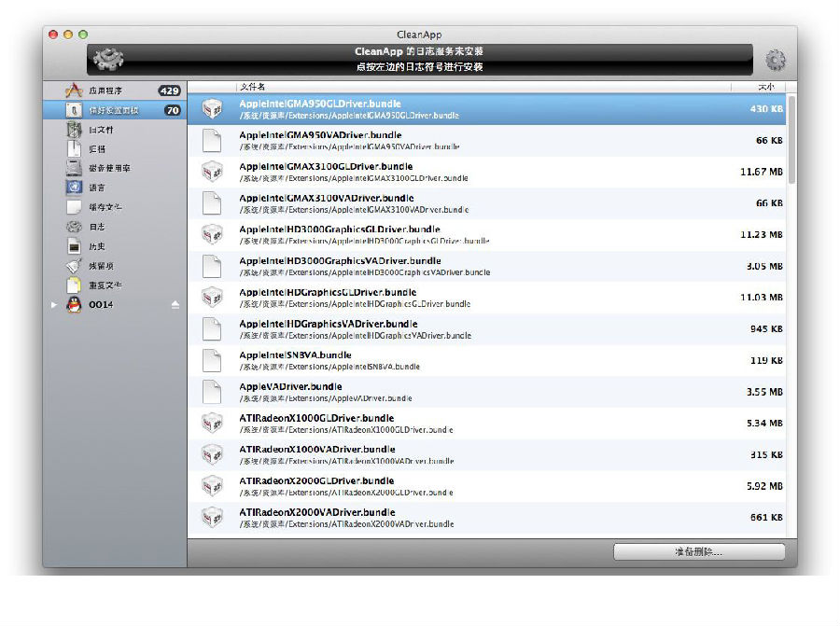Image resolution: width=840 pixels, height=626 pixels.
Task: Open the 历史 (History) sidebar section
Action: (98, 246)
